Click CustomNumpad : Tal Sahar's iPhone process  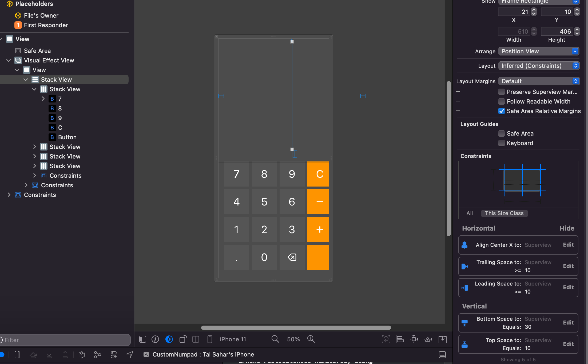(203, 354)
